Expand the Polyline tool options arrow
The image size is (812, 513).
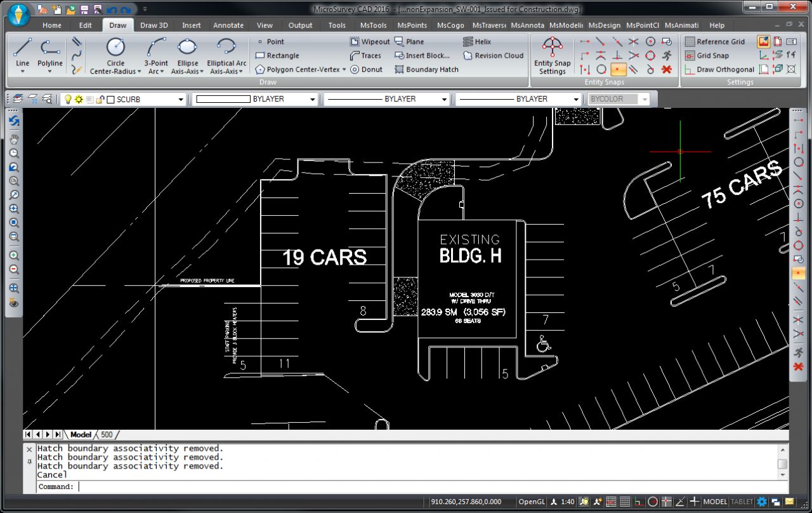pyautogui.click(x=49, y=72)
